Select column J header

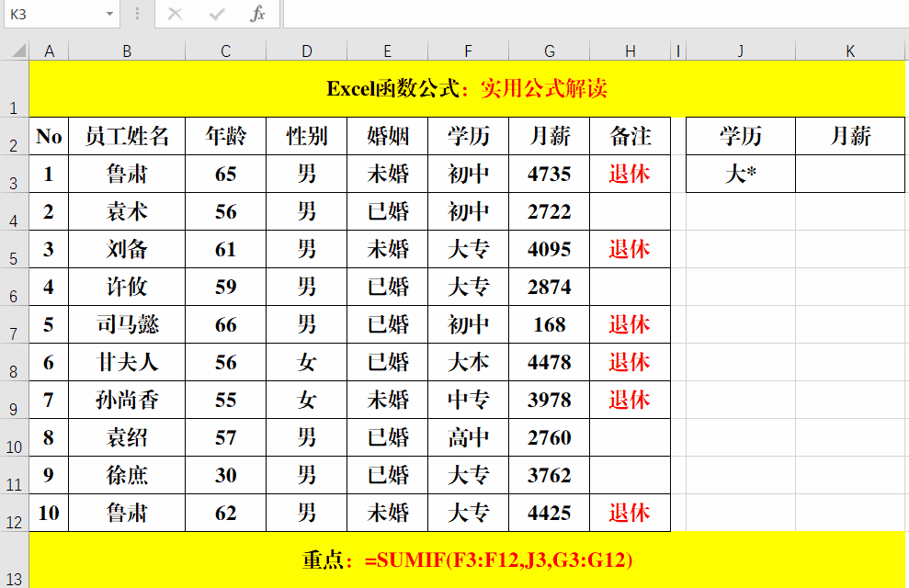(741, 51)
